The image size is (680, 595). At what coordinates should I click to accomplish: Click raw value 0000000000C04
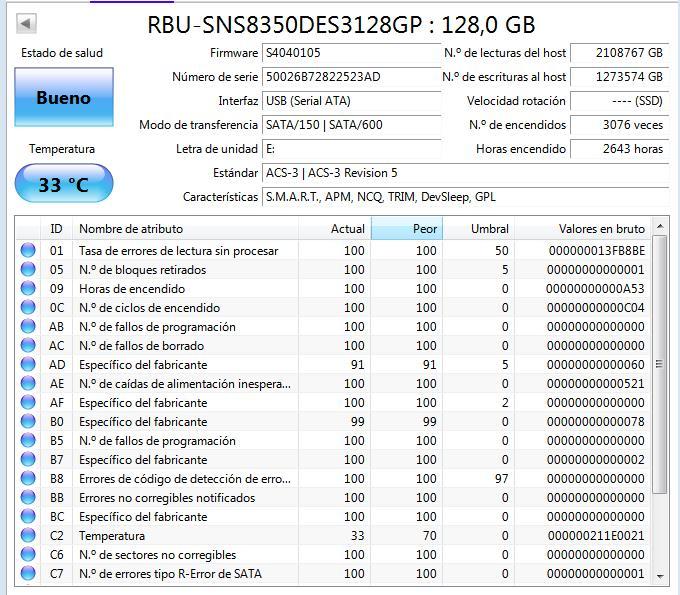pyautogui.click(x=595, y=307)
